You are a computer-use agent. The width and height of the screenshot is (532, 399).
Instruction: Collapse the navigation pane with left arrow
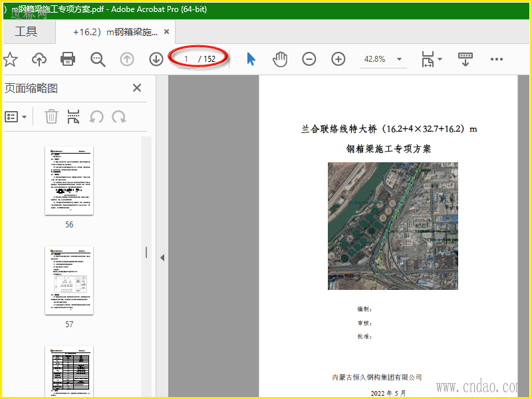(162, 257)
